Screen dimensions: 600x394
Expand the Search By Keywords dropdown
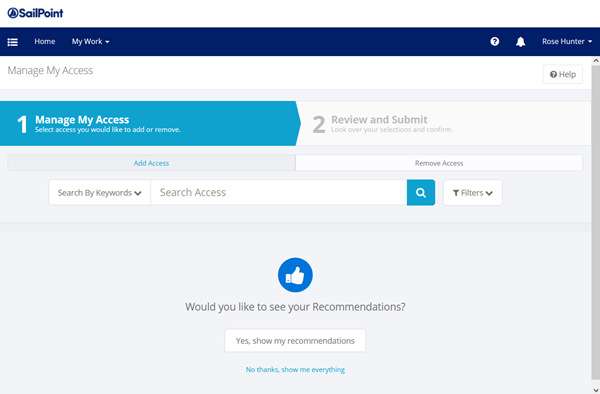99,192
